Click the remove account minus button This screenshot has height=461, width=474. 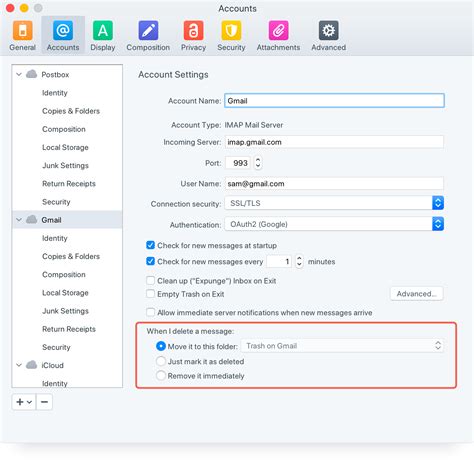point(44,402)
